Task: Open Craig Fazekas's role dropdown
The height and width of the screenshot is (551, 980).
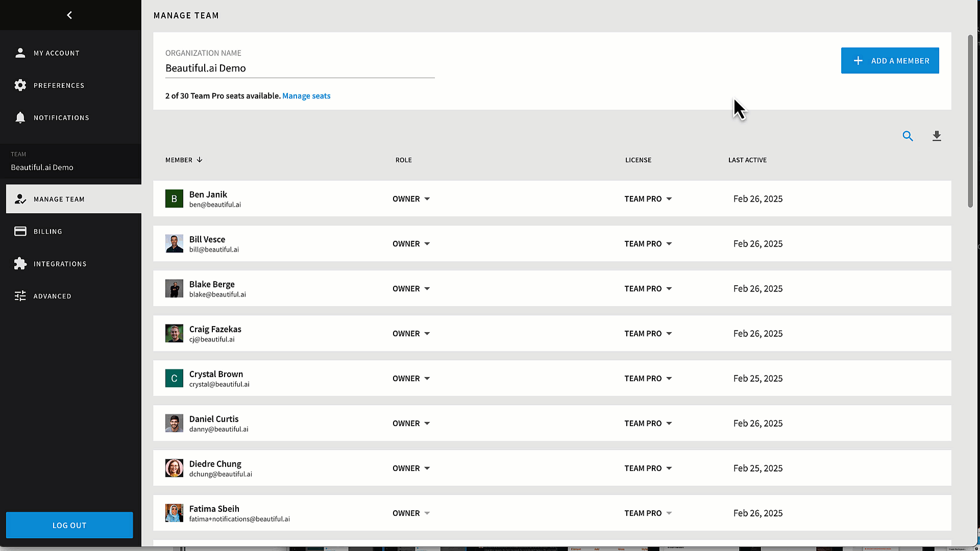Action: 411,334
